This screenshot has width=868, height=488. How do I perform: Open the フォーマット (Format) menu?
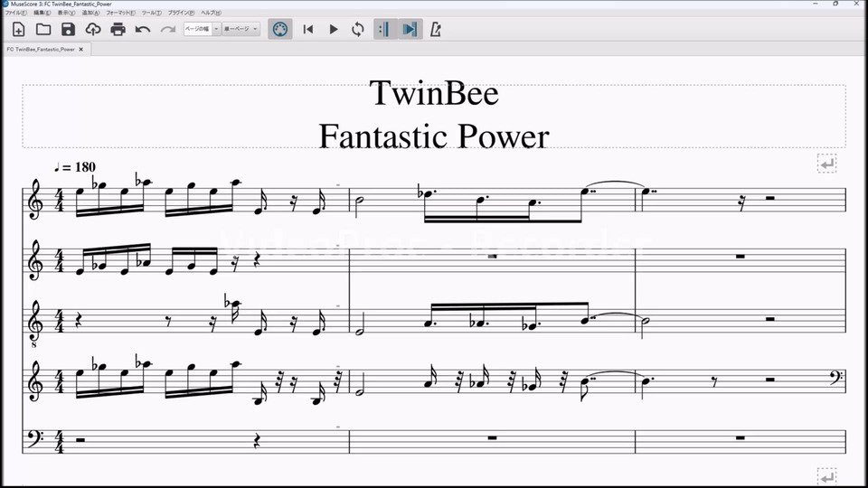point(120,12)
